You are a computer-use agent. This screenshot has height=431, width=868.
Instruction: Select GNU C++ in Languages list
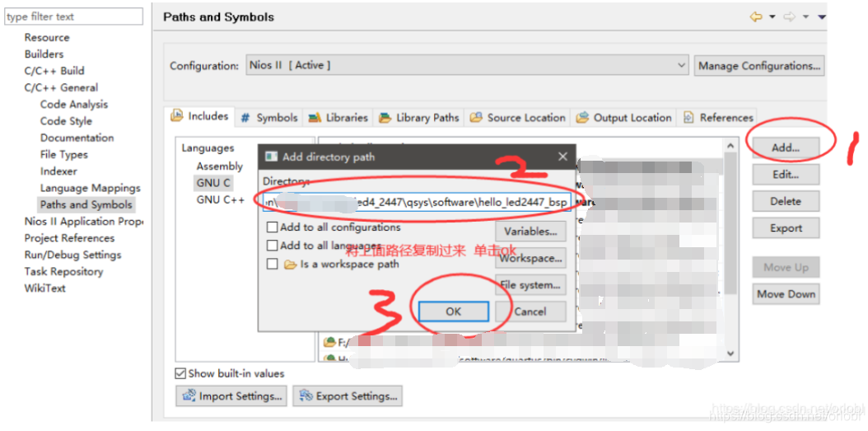[x=221, y=199]
